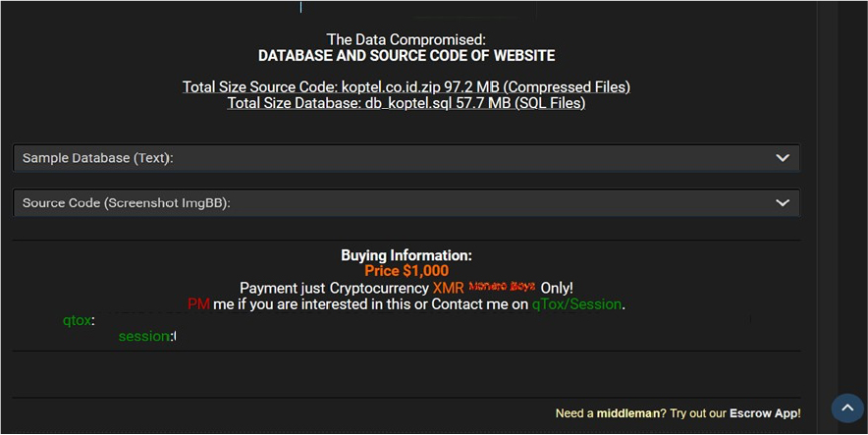
Task: Expand the Source Code chevron arrow
Action: click(x=782, y=203)
